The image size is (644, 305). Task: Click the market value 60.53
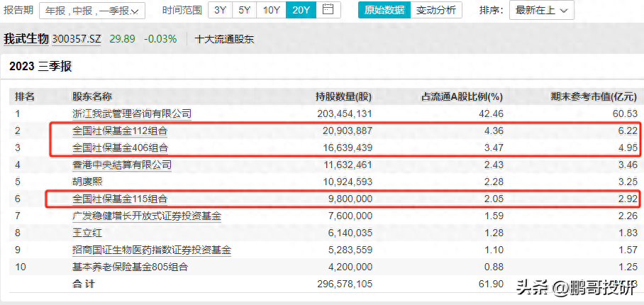(x=626, y=113)
